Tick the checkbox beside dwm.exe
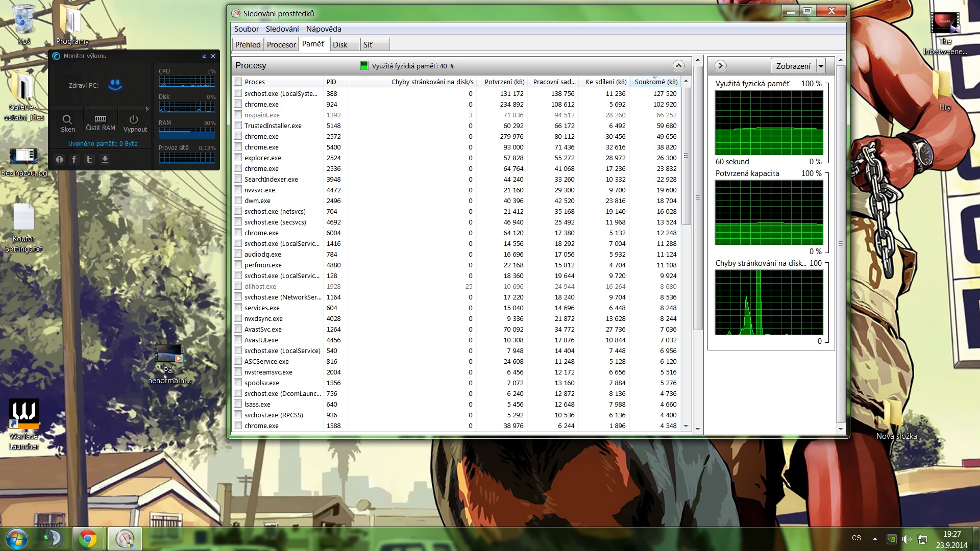 click(x=238, y=201)
